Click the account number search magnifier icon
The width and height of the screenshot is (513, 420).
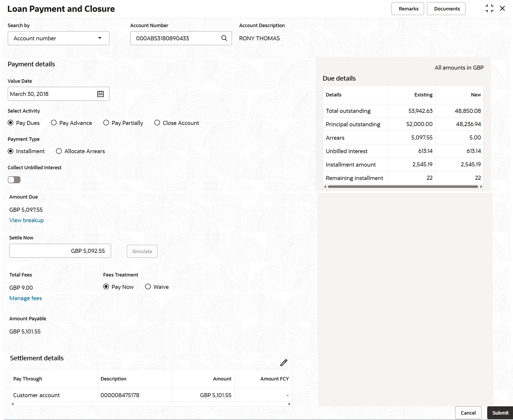(224, 38)
